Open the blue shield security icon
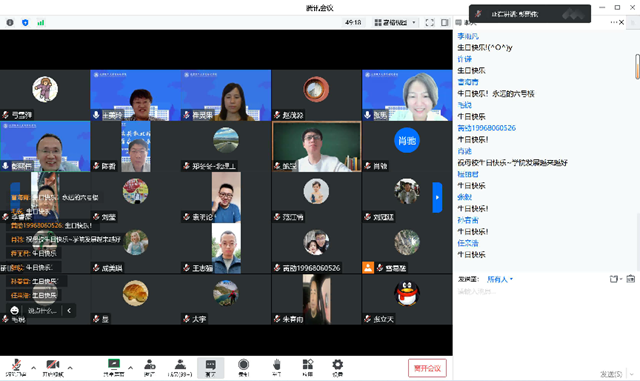 point(25,22)
